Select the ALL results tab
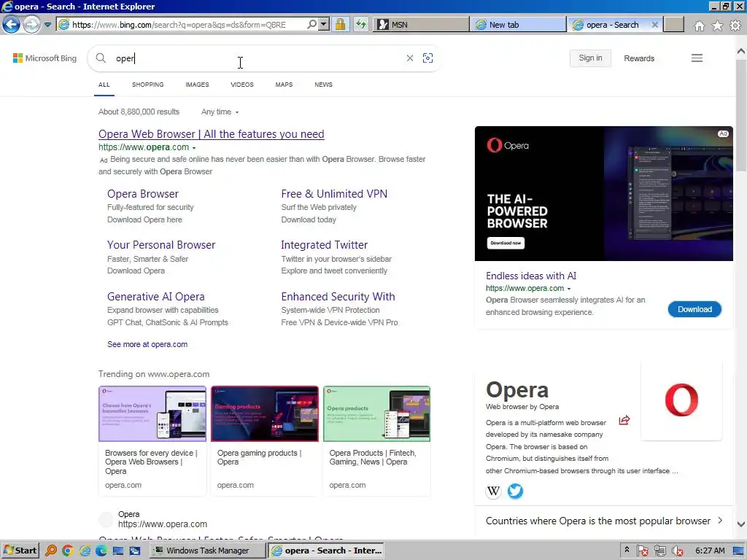747x560 pixels. [x=104, y=85]
